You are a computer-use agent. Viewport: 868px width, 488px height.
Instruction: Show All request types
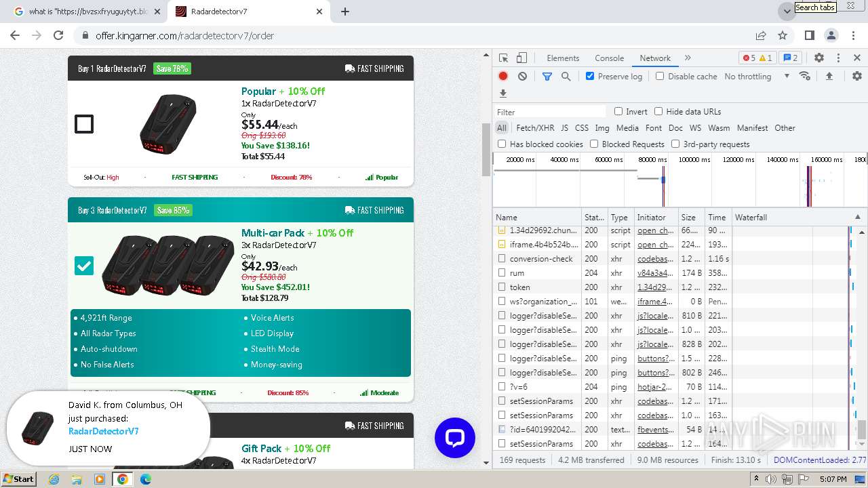pyautogui.click(x=502, y=128)
